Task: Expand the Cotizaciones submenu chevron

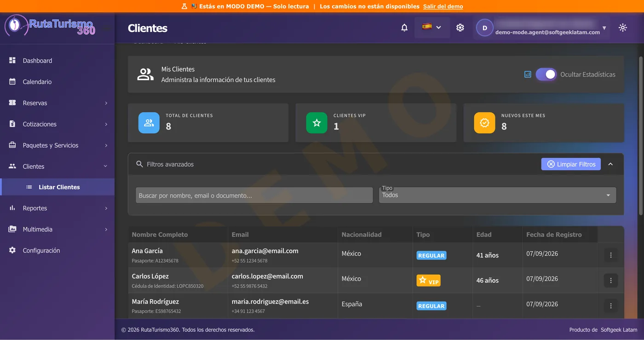Action: [x=106, y=124]
